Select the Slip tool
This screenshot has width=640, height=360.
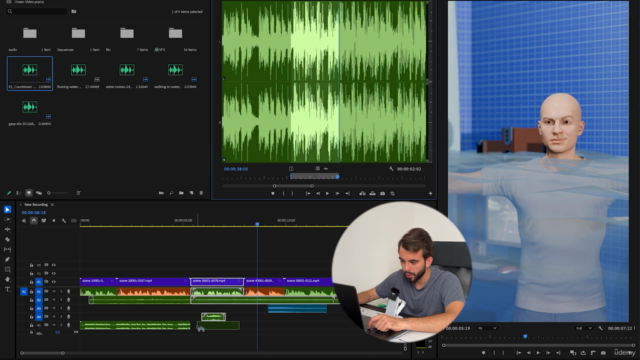(x=7, y=249)
